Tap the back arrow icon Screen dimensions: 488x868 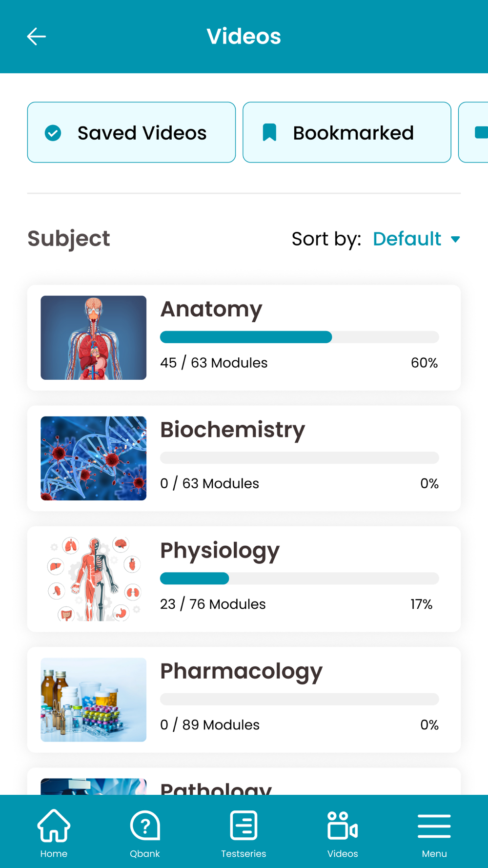tap(36, 37)
